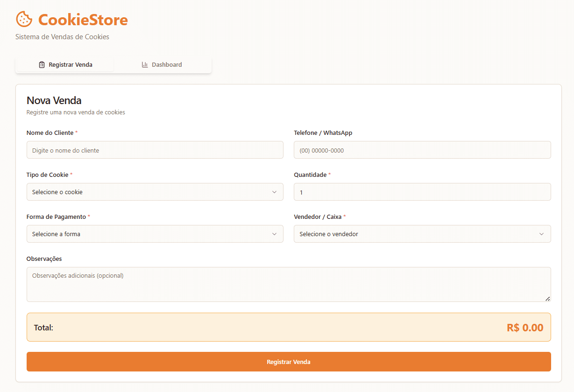Click into the Quantidade field
574x392 pixels.
(422, 192)
